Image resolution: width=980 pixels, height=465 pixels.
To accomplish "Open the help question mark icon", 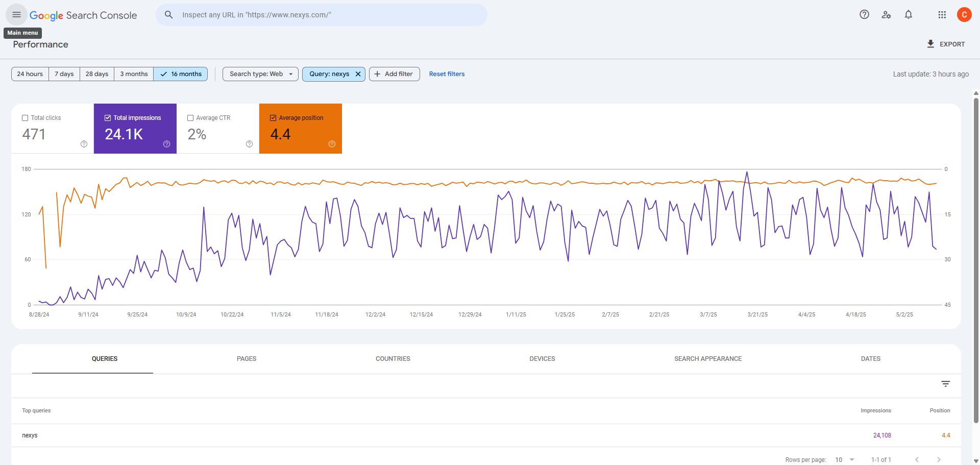I will [x=864, y=15].
